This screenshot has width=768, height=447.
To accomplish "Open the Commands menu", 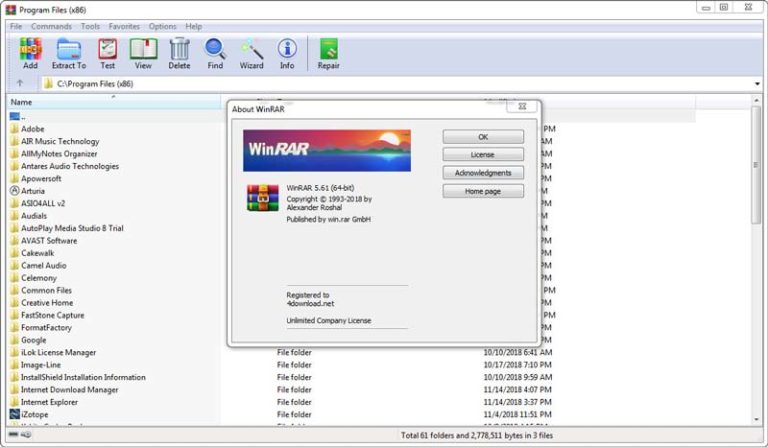I will pos(51,26).
